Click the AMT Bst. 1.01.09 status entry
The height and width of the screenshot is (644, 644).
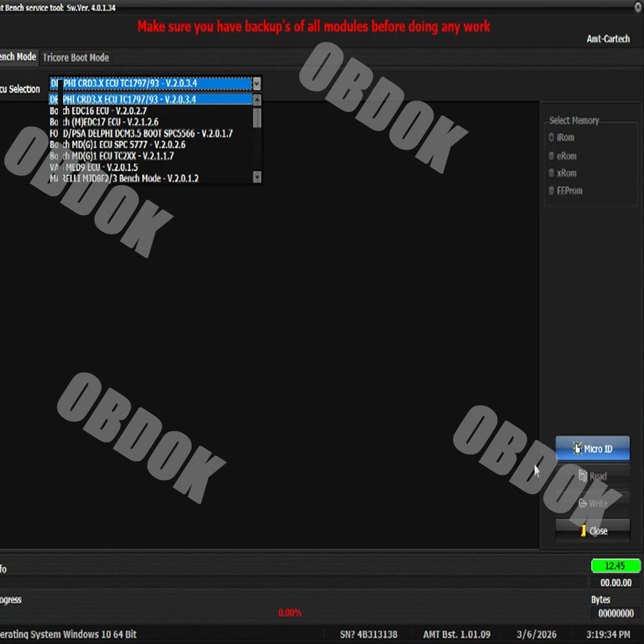(457, 634)
